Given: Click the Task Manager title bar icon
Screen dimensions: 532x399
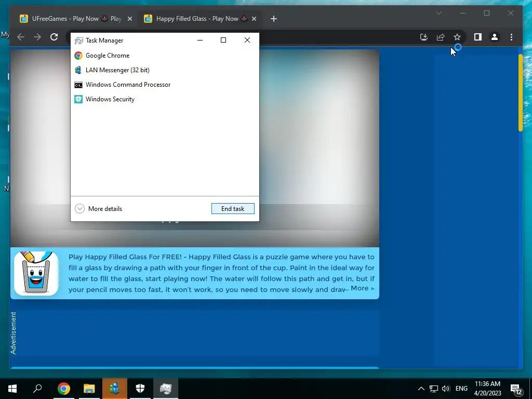Looking at the screenshot, I should tap(79, 41).
